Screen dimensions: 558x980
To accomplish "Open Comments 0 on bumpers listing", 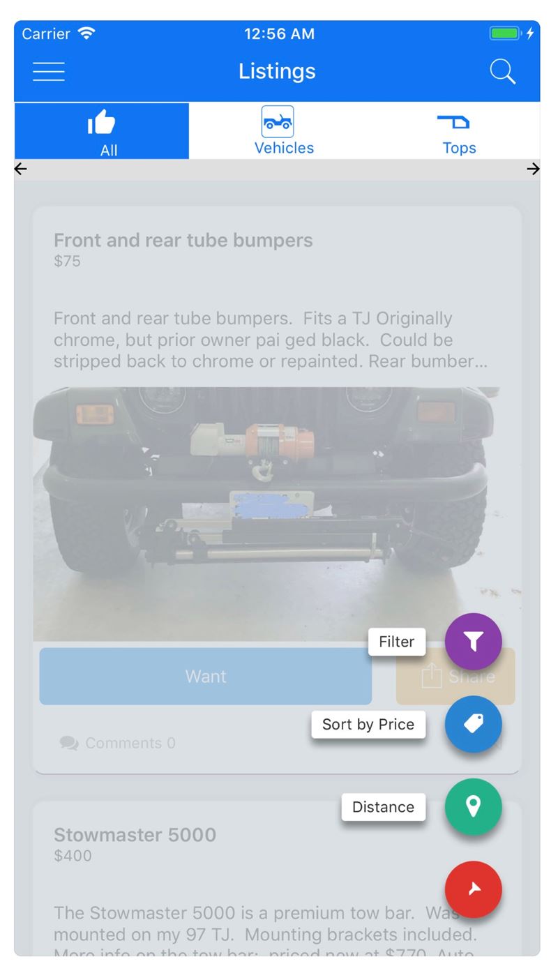I will tap(118, 744).
